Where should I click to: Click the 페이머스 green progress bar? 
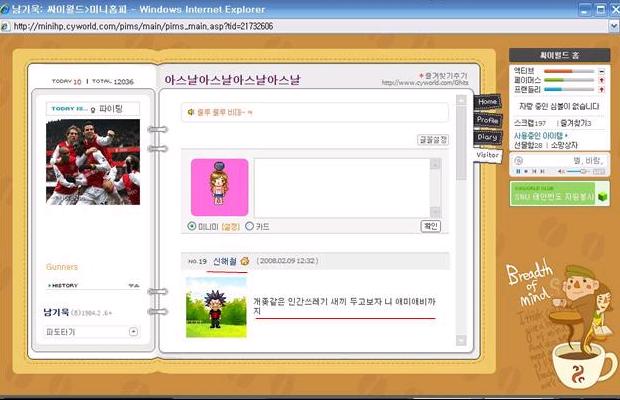click(x=569, y=80)
